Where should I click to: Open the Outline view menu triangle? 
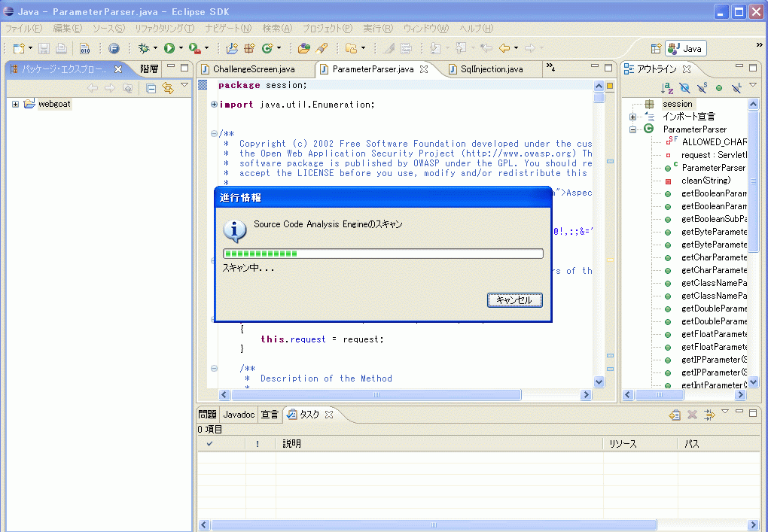tap(753, 85)
